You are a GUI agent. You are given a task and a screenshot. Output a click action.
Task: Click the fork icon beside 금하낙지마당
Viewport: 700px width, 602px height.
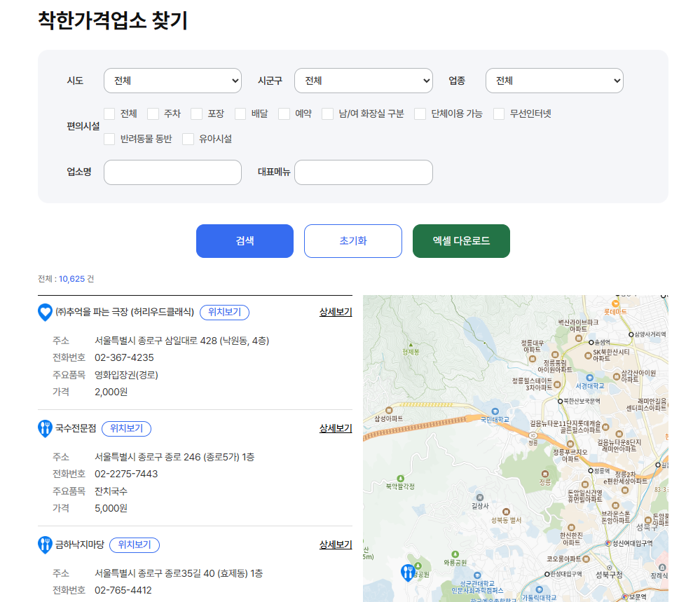coord(45,545)
